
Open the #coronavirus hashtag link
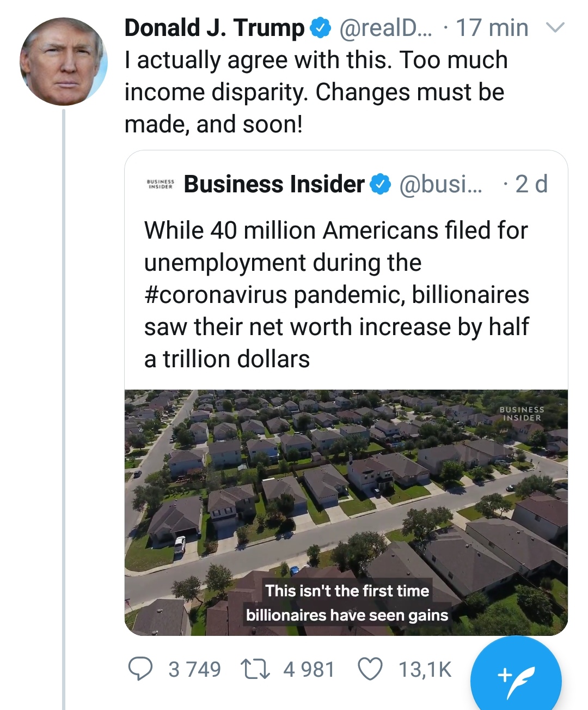216,295
